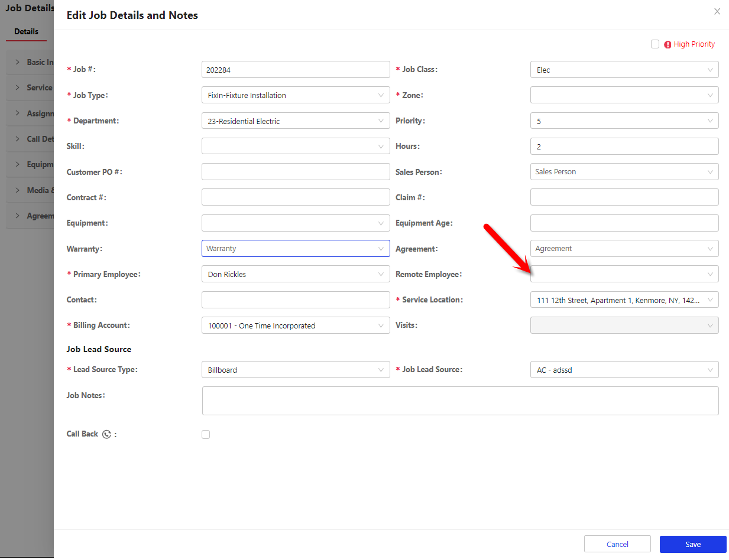Click the Call Back phone icon
This screenshot has width=729, height=560.
(106, 434)
